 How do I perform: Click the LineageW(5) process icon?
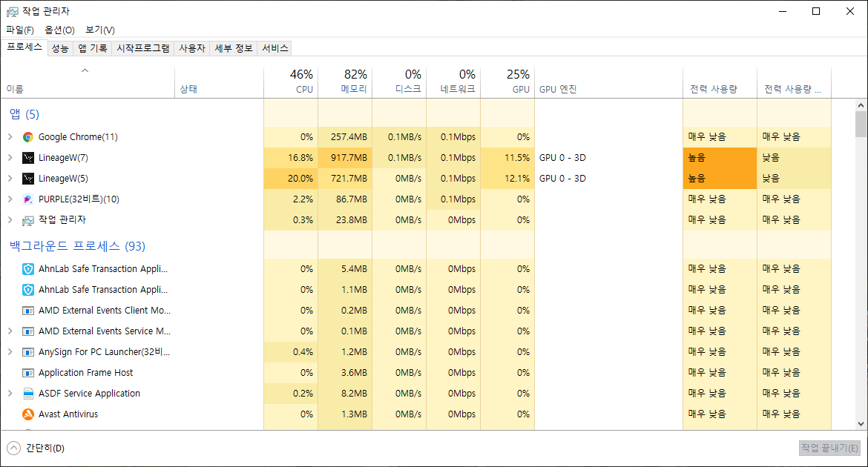click(27, 179)
